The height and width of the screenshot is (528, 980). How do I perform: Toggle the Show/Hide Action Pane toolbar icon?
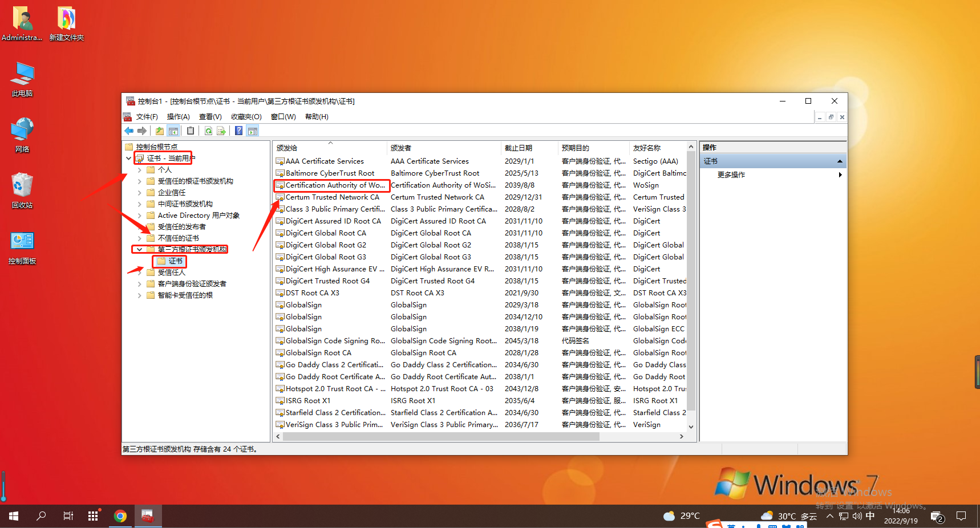pyautogui.click(x=252, y=131)
